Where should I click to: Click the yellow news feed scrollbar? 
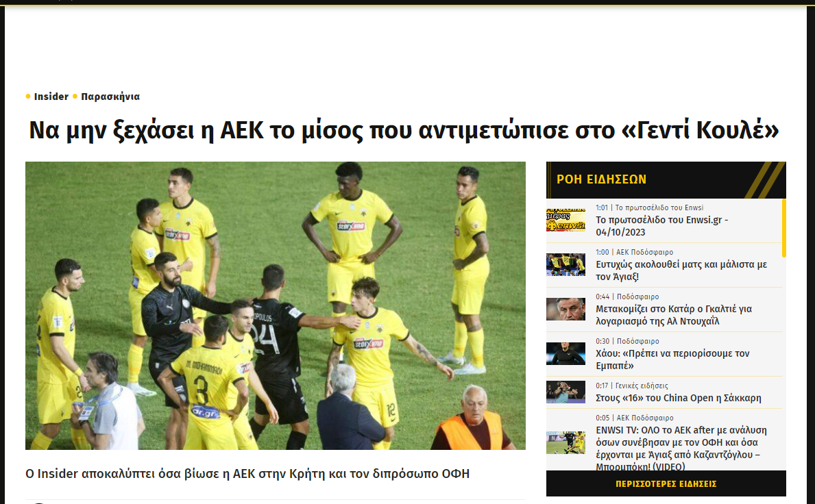click(784, 227)
